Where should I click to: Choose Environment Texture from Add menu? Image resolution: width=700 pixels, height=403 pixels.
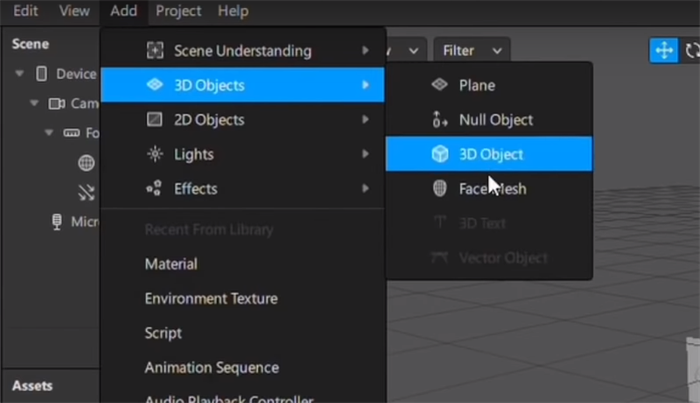(211, 298)
